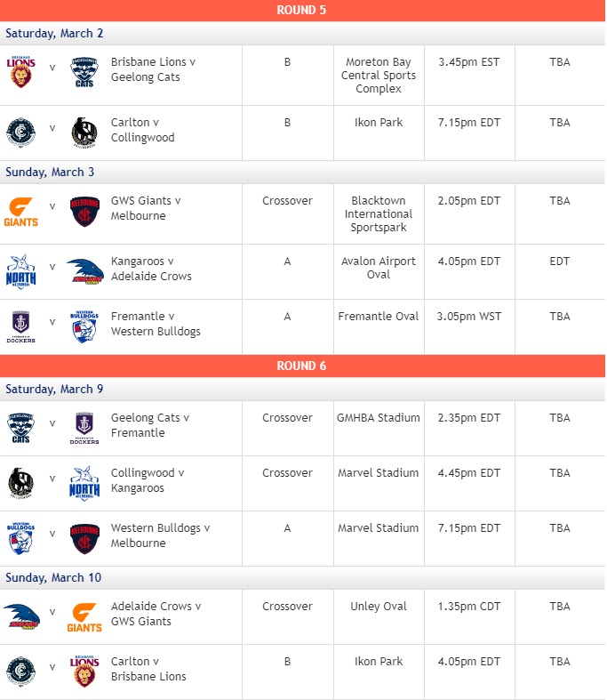Click Sunday, March 10 date heading

coord(53,577)
